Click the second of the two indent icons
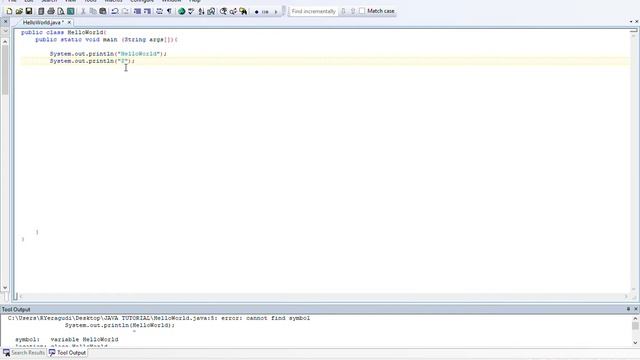Viewport: 640px width, 360px height. coord(147,11)
